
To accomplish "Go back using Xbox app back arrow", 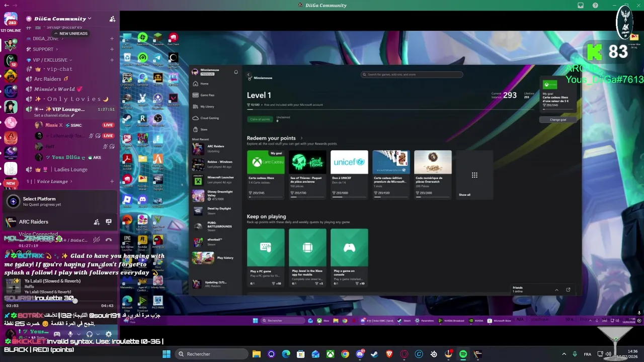I will (x=249, y=74).
